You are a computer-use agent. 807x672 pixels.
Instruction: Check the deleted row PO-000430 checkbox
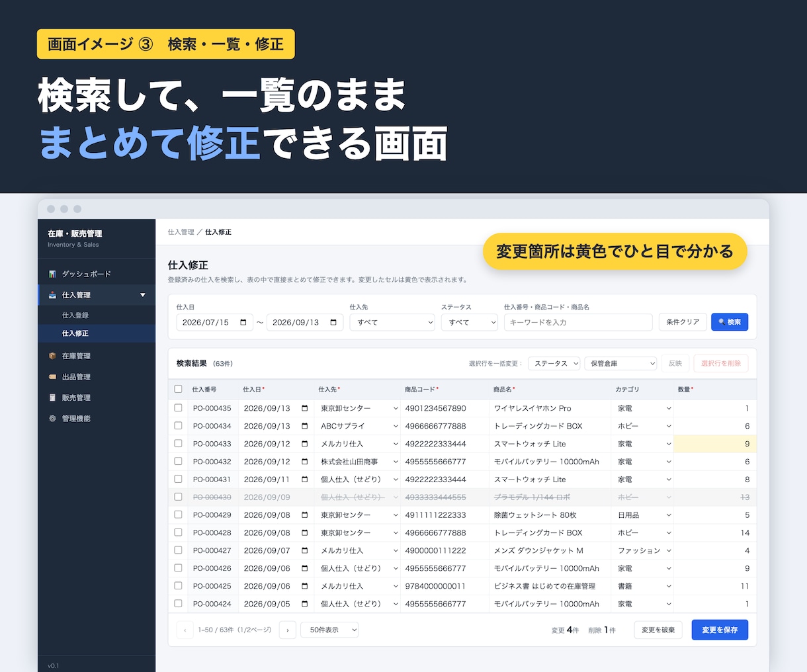(178, 497)
